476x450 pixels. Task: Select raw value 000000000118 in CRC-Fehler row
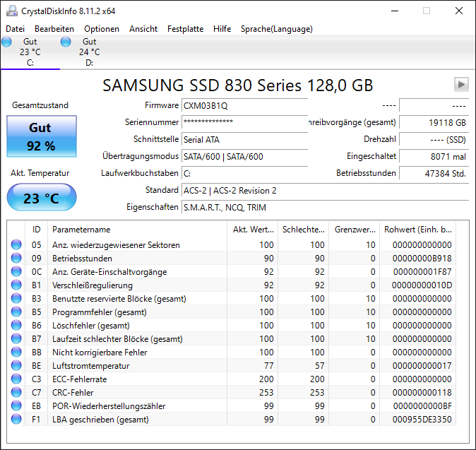(x=422, y=392)
